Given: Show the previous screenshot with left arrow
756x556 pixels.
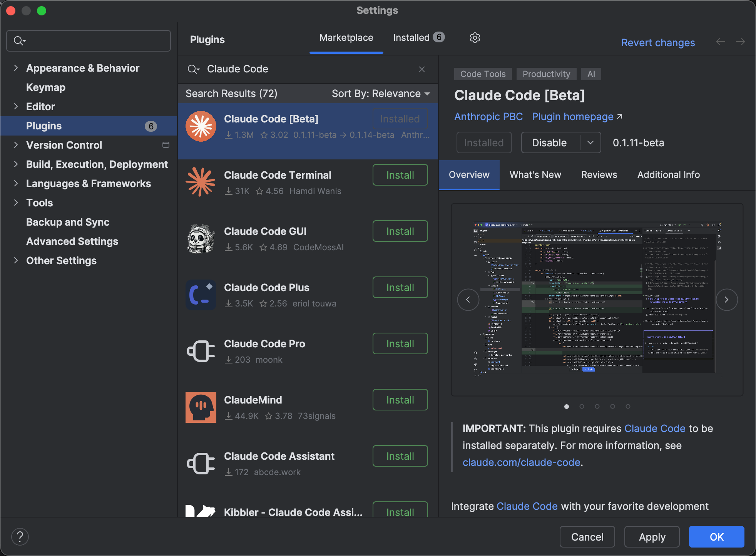Looking at the screenshot, I should pyautogui.click(x=468, y=300).
